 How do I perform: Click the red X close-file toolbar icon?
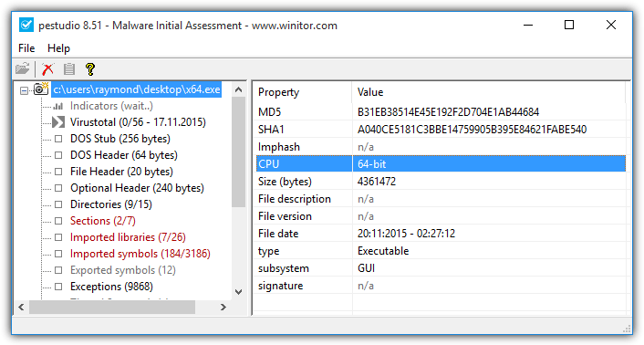[48, 68]
